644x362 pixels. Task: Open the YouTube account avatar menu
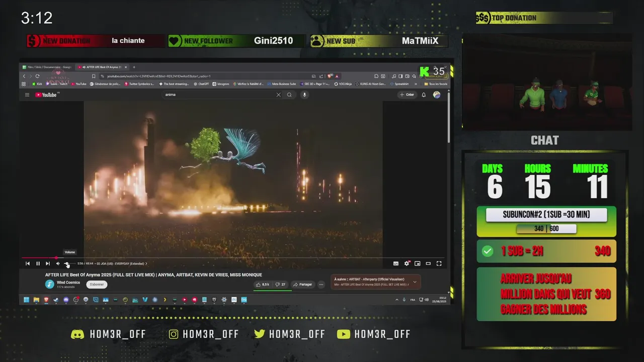point(437,95)
